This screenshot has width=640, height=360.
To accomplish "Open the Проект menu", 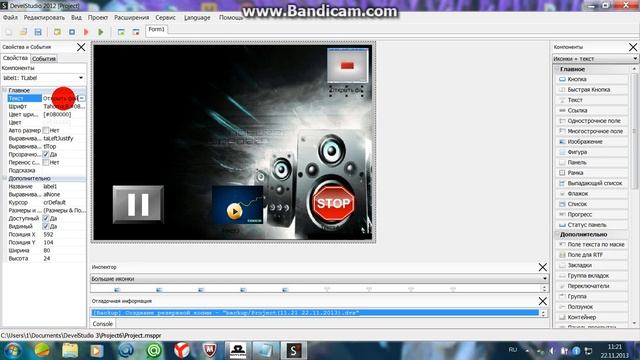I will [98, 18].
